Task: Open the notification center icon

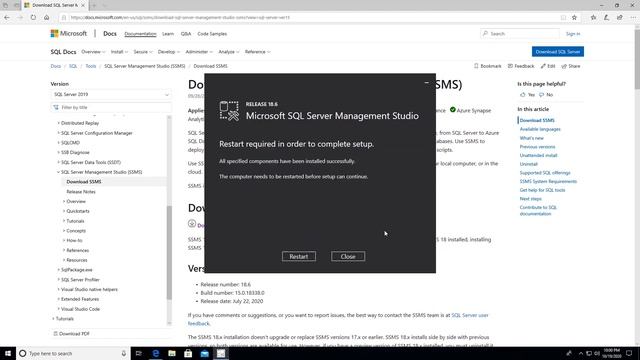Action: point(629,353)
